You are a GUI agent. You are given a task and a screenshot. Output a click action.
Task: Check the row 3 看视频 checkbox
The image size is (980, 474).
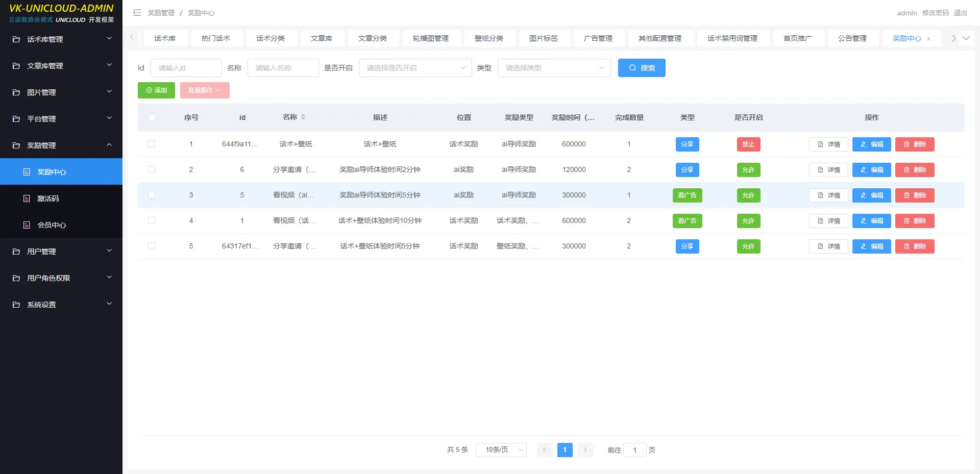coord(152,195)
